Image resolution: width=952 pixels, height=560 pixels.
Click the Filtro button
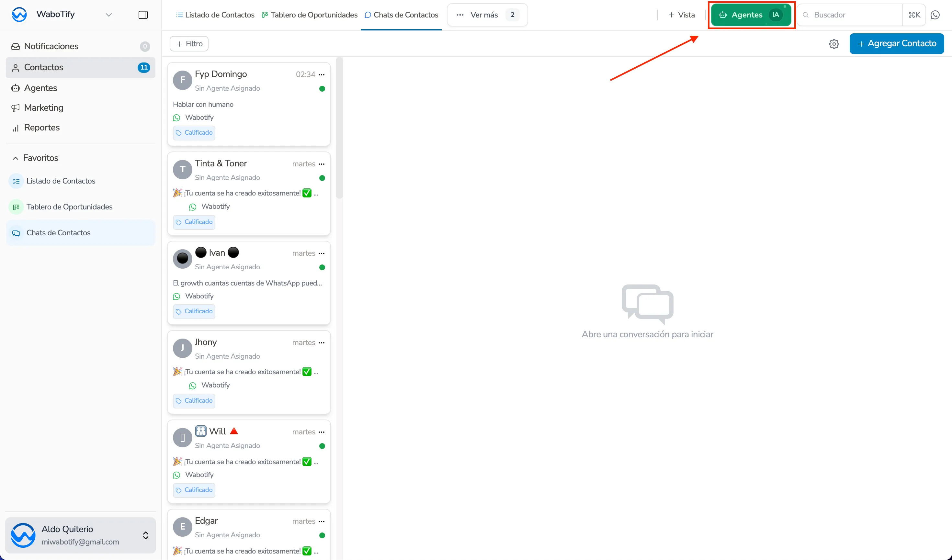(x=189, y=44)
